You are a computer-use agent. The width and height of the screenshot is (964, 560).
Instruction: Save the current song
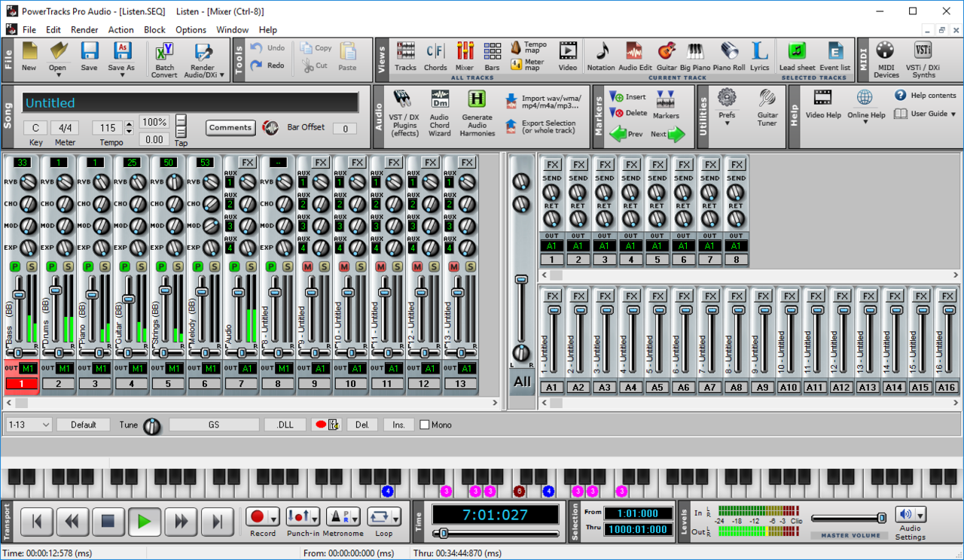[x=89, y=56]
